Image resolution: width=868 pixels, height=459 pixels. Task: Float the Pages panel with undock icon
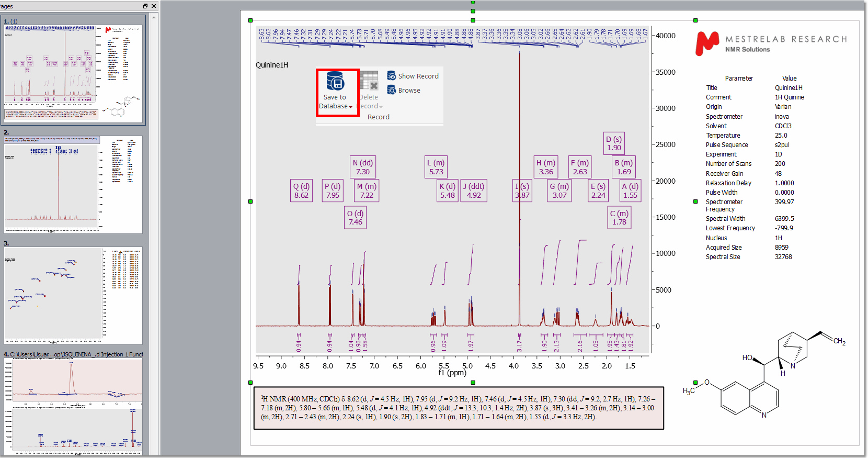(145, 6)
